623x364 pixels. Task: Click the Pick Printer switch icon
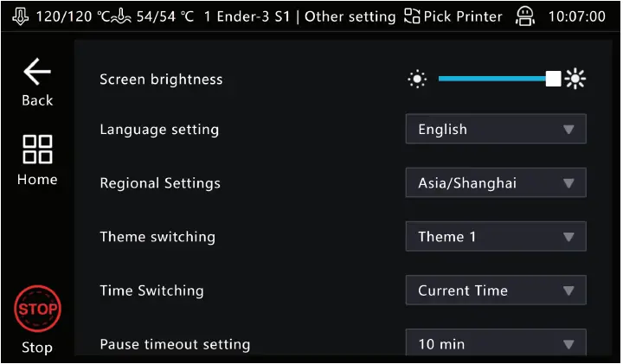412,16
